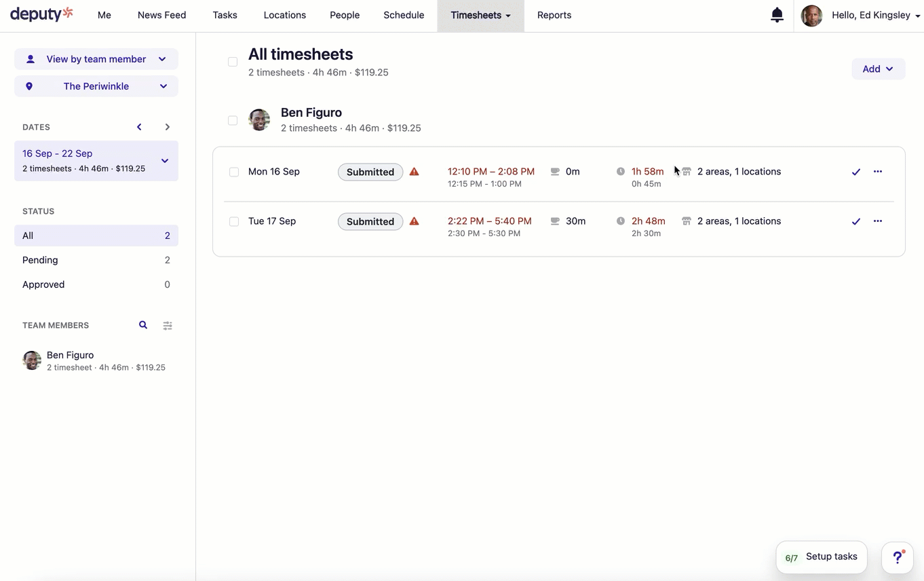
Task: Click 2 areas, 1 locations on Tue 17 Sep
Action: pyautogui.click(x=739, y=221)
